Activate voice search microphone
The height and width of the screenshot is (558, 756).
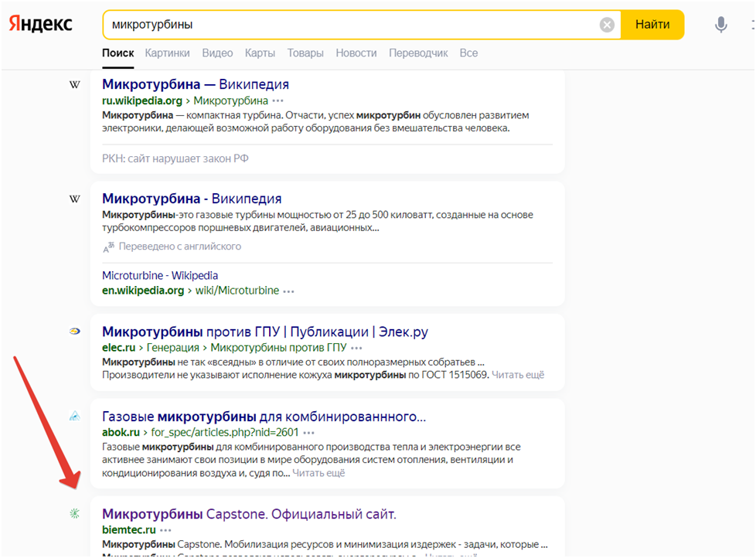(x=720, y=25)
